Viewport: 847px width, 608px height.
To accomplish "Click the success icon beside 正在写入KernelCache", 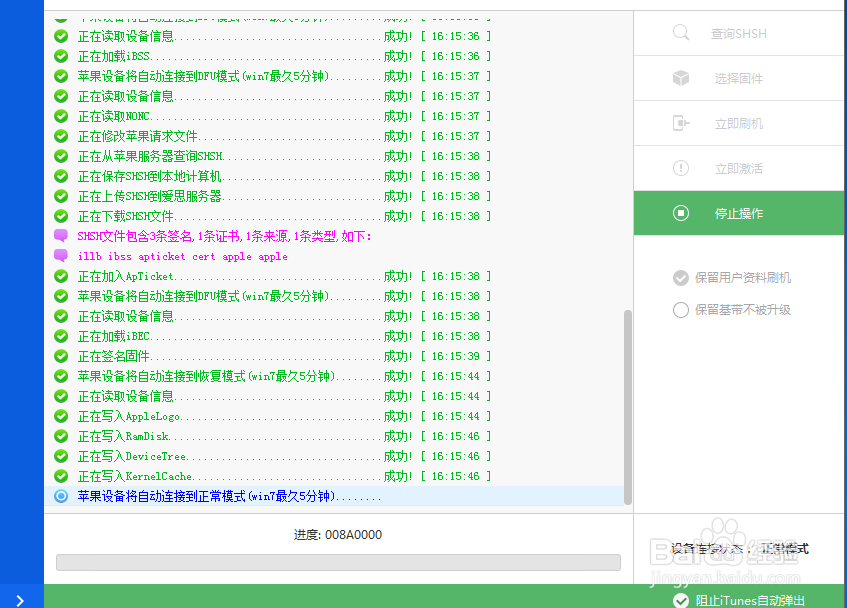I will (x=62, y=476).
